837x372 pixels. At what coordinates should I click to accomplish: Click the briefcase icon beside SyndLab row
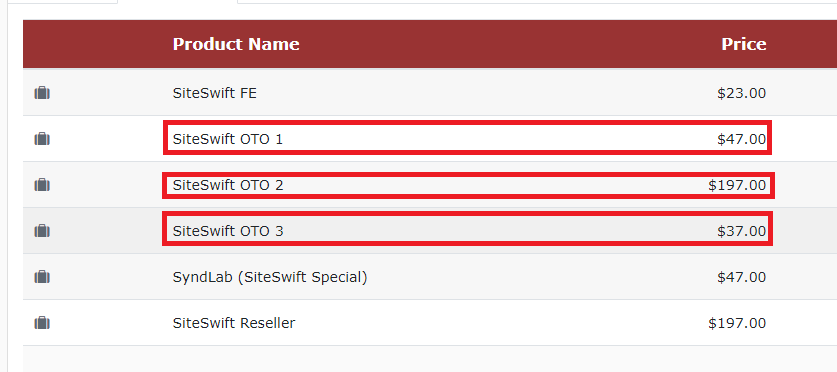pos(42,277)
